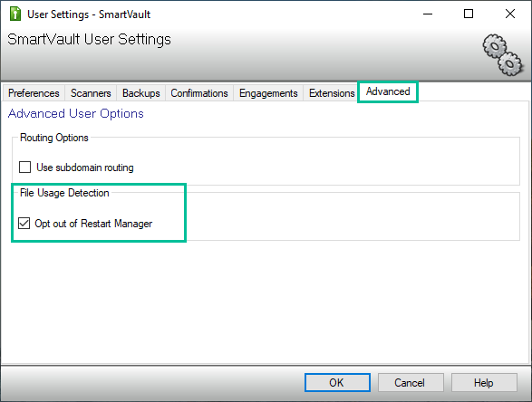
Task: Click the File Usage Detection group label
Action: [x=64, y=193]
